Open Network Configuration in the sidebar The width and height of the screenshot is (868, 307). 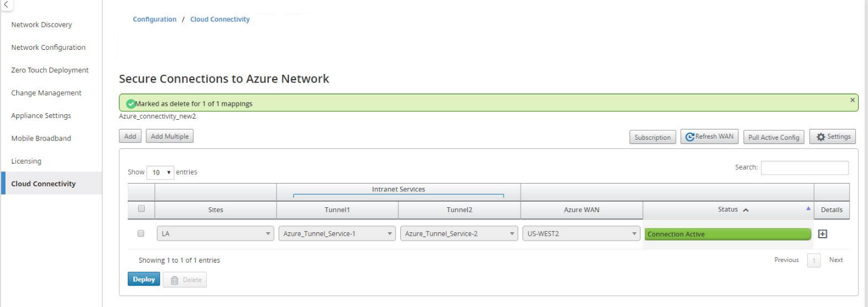(48, 47)
